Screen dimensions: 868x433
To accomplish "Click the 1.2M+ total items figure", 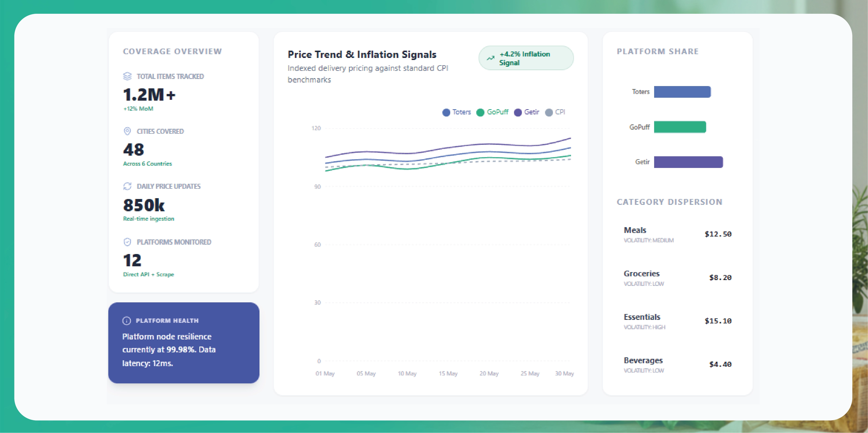I will pyautogui.click(x=149, y=95).
